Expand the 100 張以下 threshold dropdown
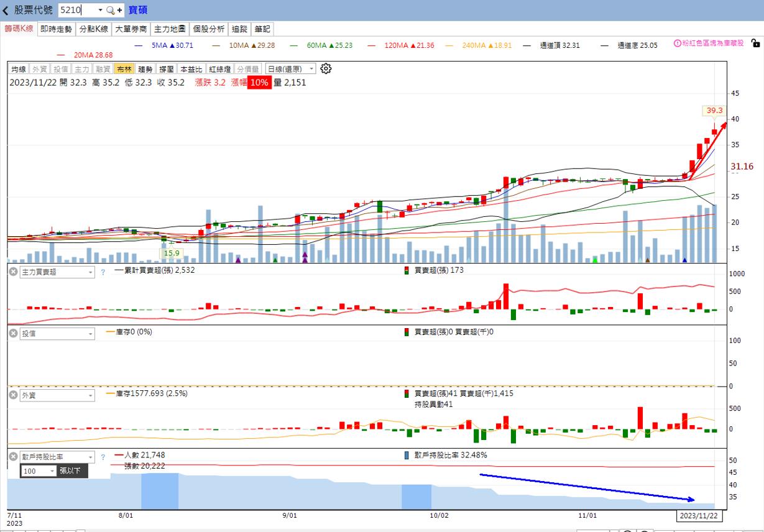 51,471
